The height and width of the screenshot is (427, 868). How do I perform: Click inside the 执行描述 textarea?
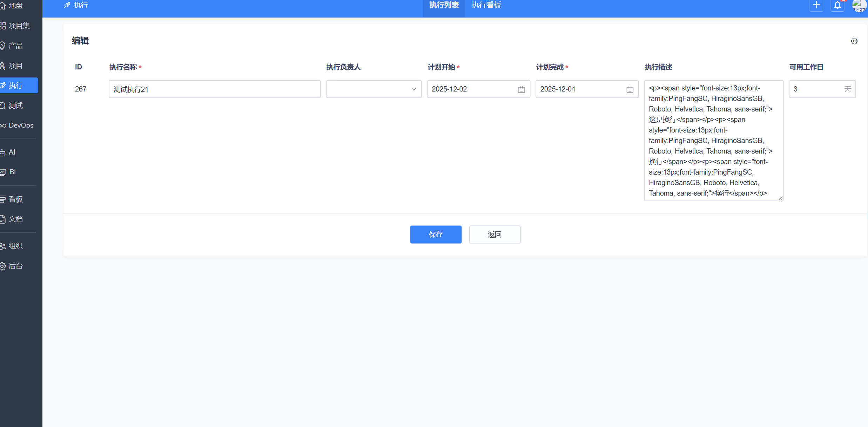[x=713, y=140]
